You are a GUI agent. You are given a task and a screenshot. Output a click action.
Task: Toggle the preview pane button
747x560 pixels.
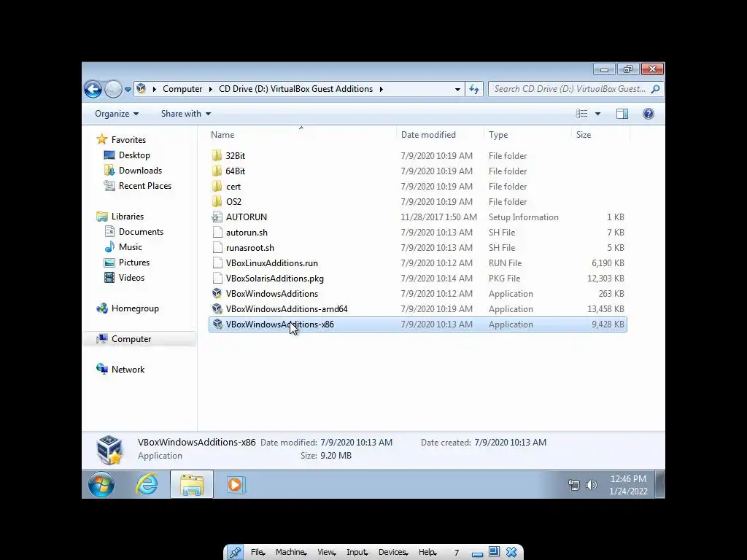pyautogui.click(x=622, y=113)
